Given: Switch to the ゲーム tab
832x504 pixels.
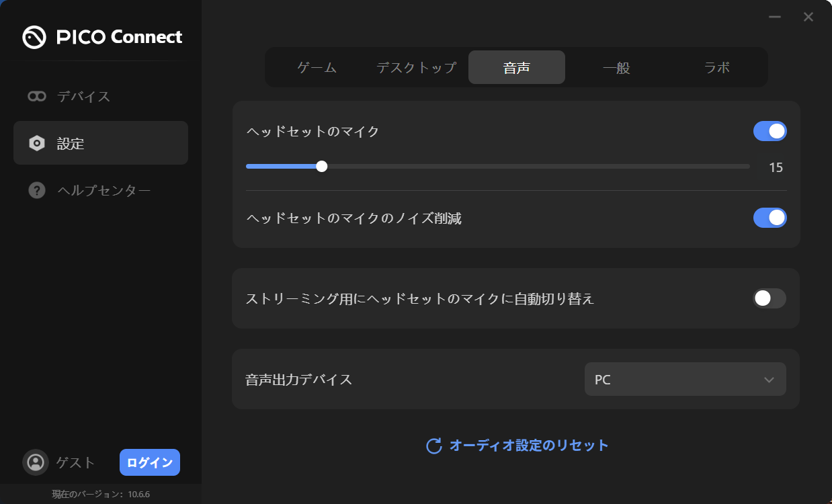Looking at the screenshot, I should coord(317,67).
